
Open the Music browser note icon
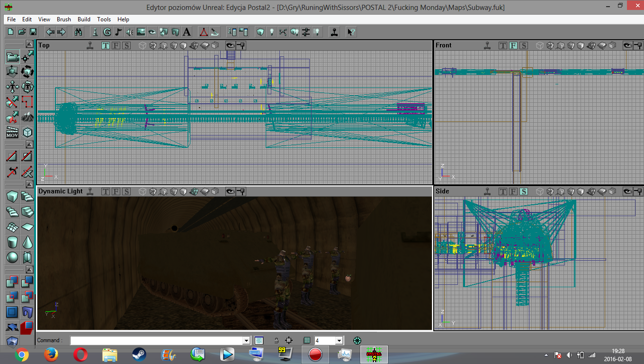click(118, 32)
